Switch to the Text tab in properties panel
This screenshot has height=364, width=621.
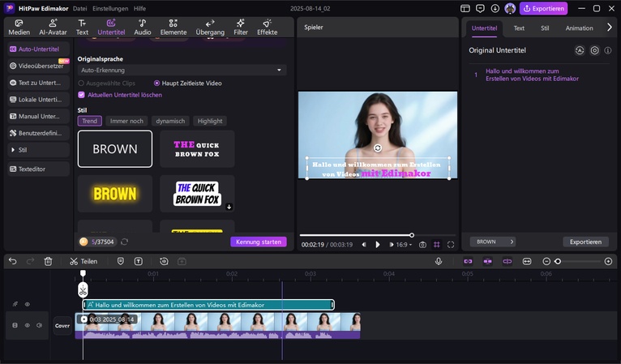(x=519, y=28)
